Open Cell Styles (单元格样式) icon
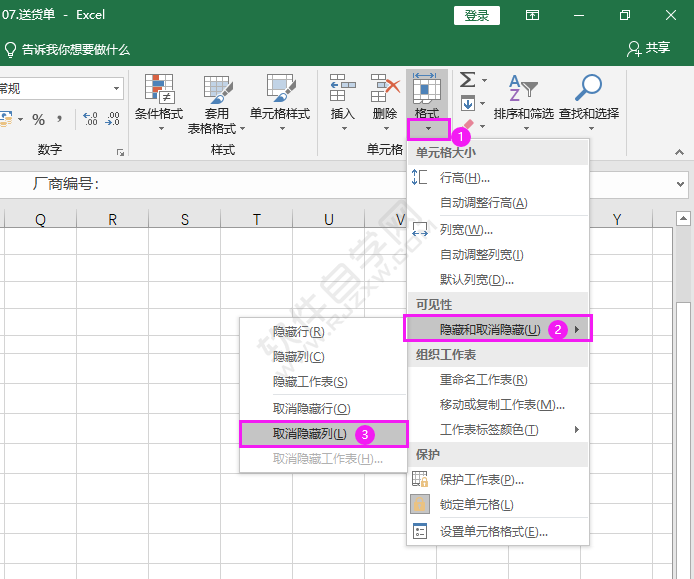The width and height of the screenshot is (694, 579). [281, 88]
